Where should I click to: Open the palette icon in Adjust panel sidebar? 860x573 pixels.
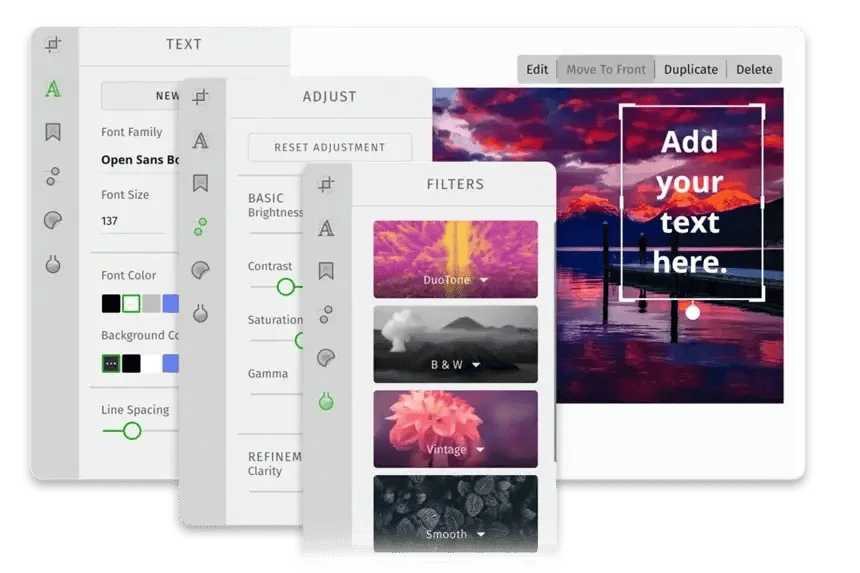(200, 270)
